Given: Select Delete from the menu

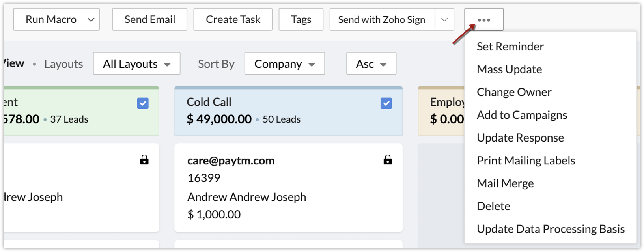Looking at the screenshot, I should pyautogui.click(x=494, y=206).
